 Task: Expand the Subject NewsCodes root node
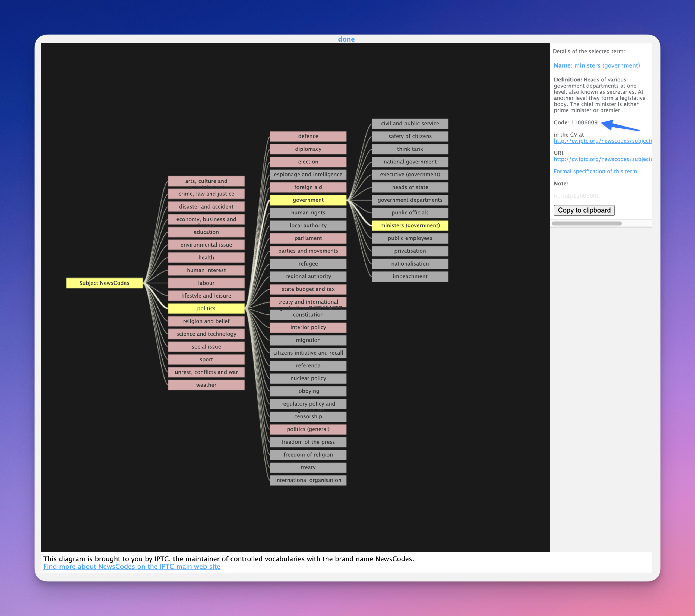coord(104,283)
